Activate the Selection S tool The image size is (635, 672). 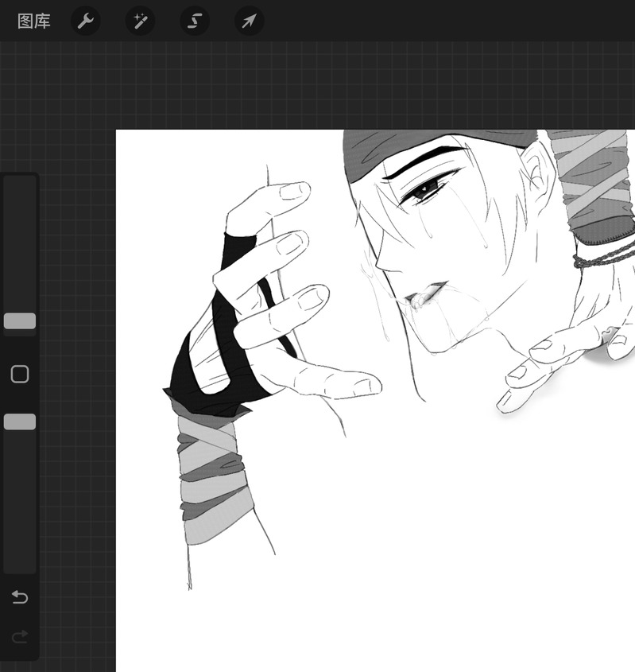point(195,21)
